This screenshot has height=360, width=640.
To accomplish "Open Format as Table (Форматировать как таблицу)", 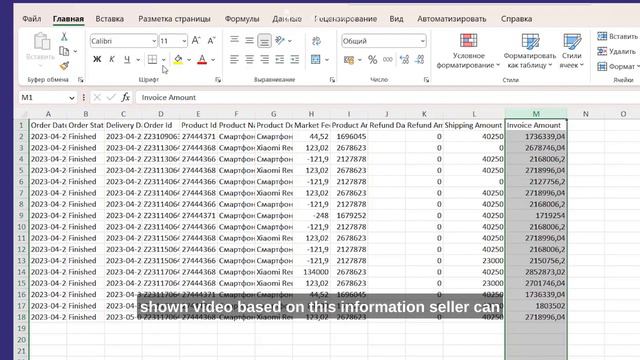I will 530,51.
